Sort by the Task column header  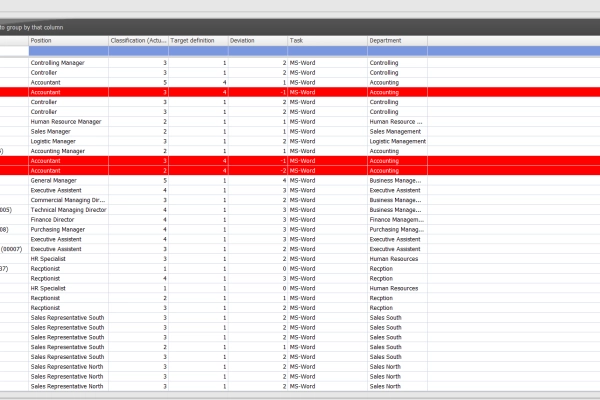(328, 41)
